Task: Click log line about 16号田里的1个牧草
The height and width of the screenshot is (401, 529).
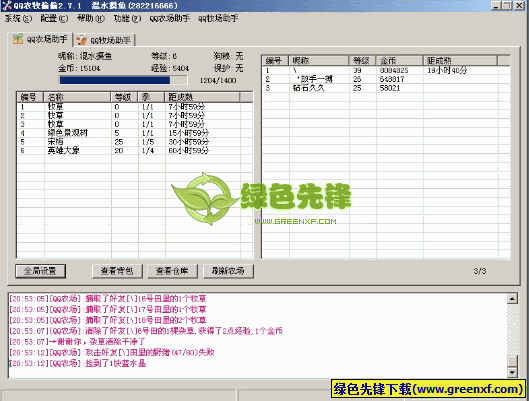Action: (x=108, y=298)
